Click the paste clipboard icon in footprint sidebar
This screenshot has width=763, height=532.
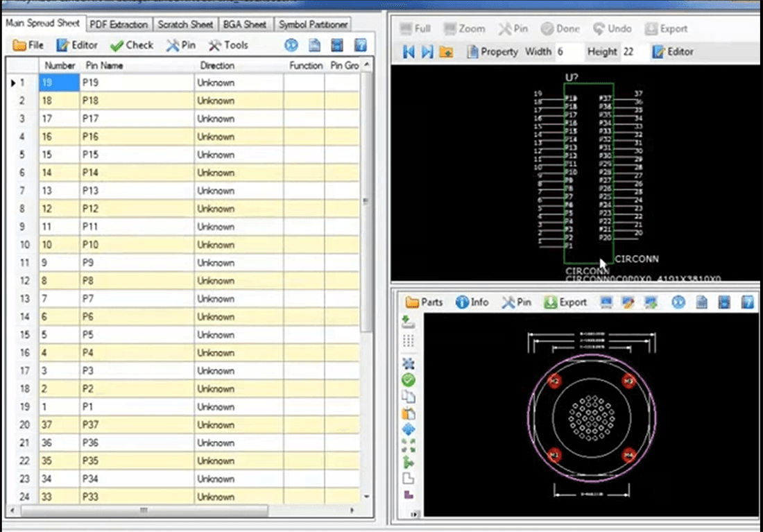click(x=409, y=413)
